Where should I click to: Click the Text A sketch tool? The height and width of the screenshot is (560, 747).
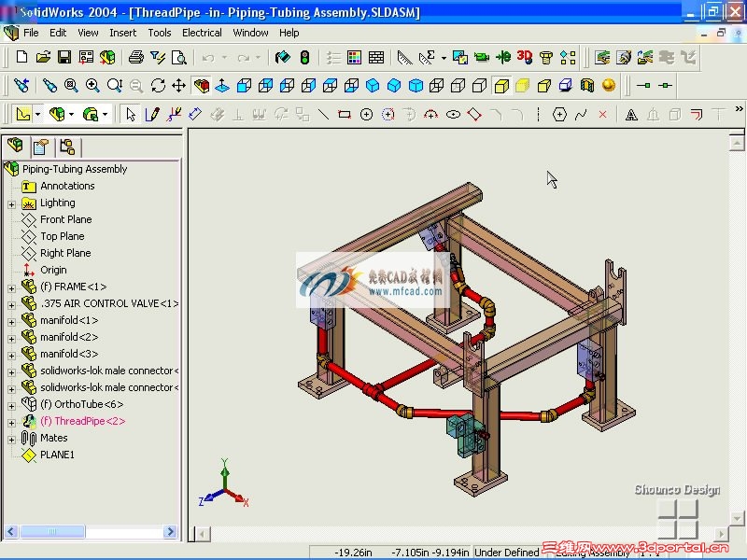pyautogui.click(x=631, y=114)
